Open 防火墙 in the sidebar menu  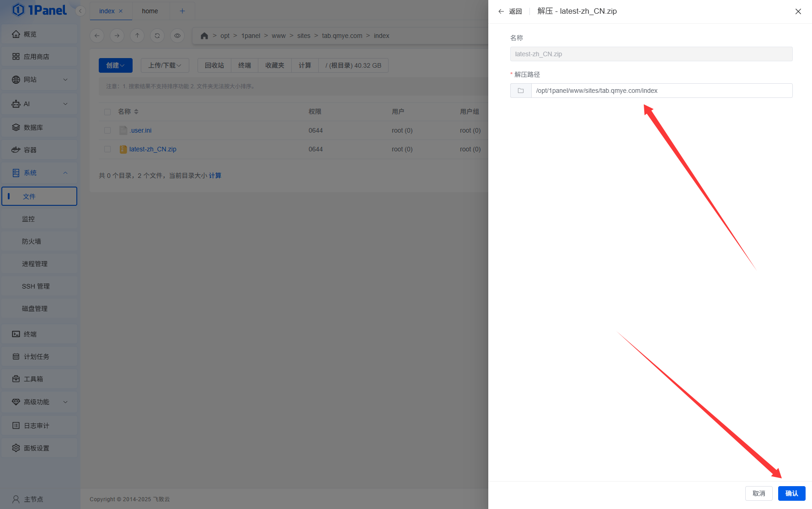[x=32, y=241]
